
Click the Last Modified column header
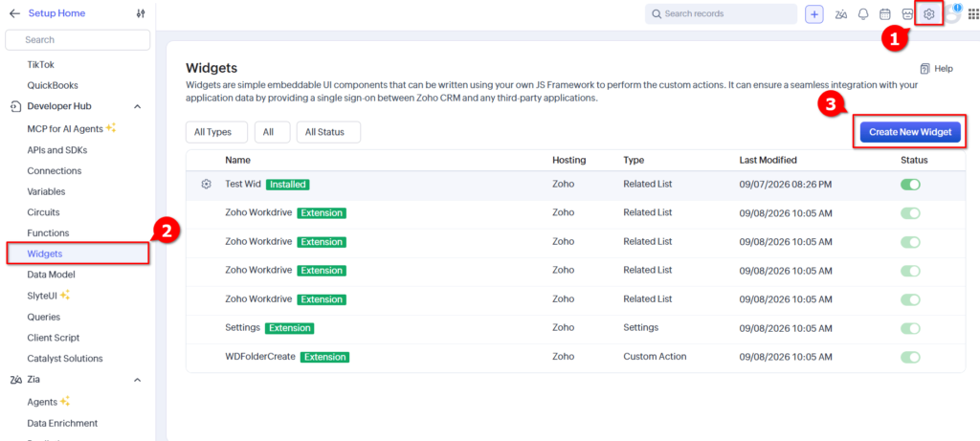pyautogui.click(x=768, y=160)
